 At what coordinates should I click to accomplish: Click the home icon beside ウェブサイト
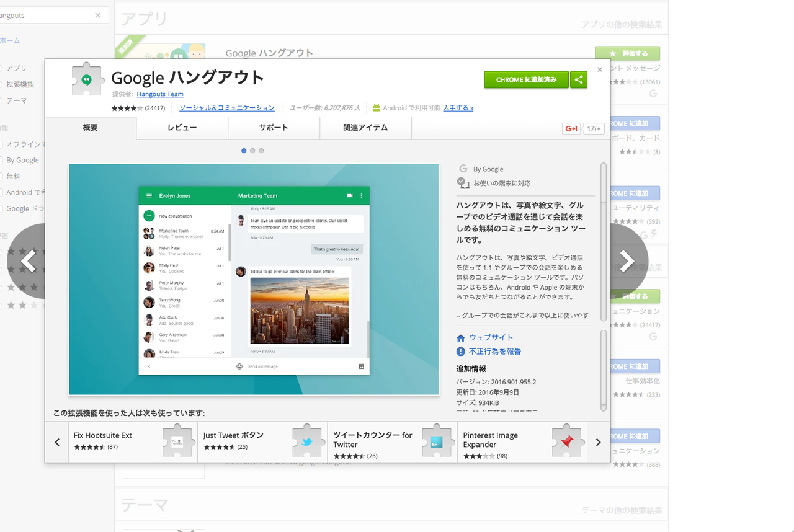(460, 338)
